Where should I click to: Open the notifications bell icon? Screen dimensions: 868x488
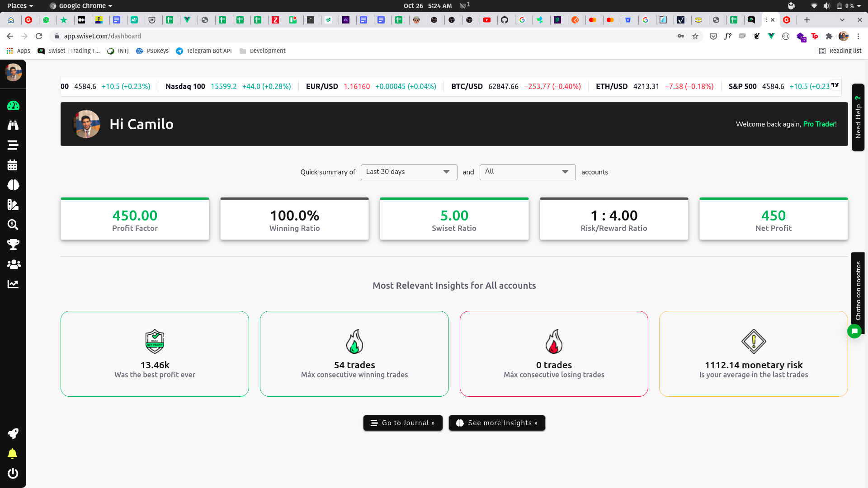(13, 454)
